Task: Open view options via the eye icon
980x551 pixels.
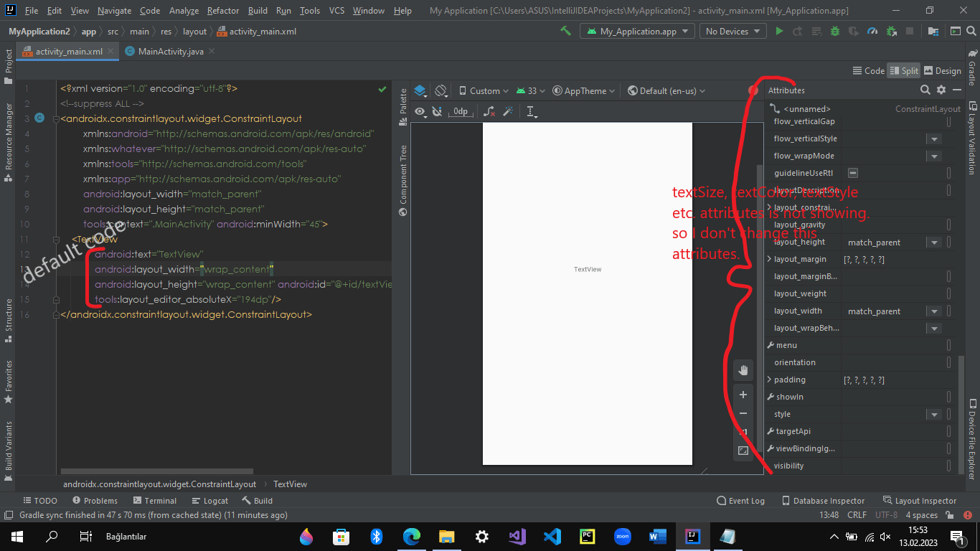Action: pyautogui.click(x=420, y=112)
